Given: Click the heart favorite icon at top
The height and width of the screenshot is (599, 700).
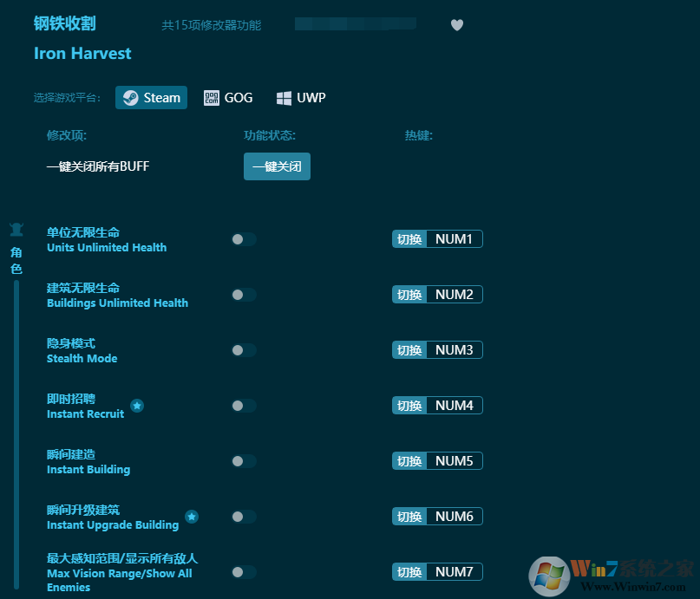Looking at the screenshot, I should pos(457,25).
